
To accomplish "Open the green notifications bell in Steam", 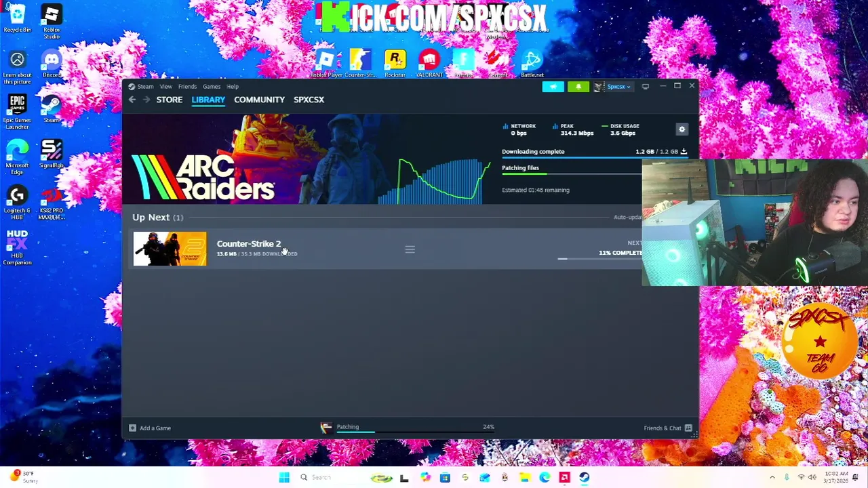I will (578, 87).
